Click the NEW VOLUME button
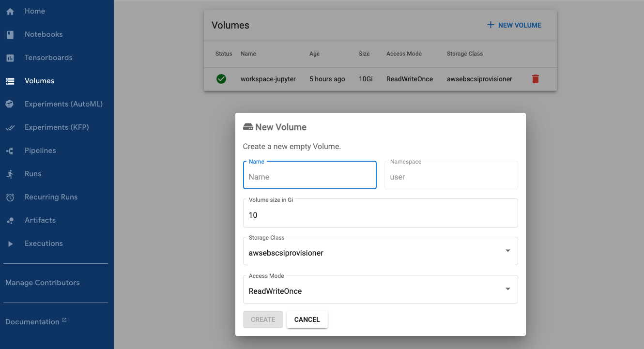644x349 pixels. click(514, 25)
